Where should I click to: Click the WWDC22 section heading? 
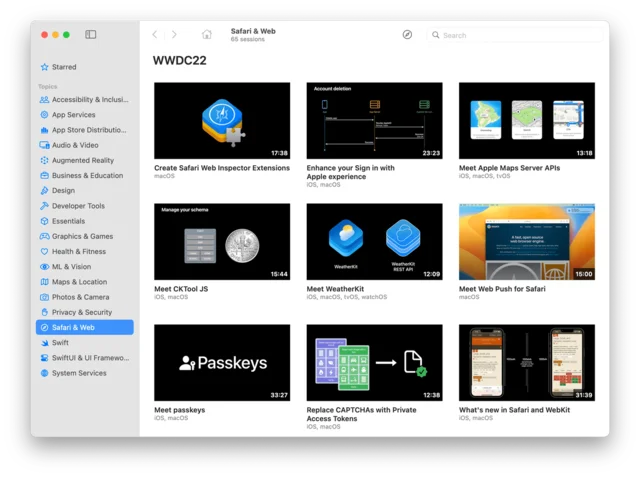(x=180, y=60)
